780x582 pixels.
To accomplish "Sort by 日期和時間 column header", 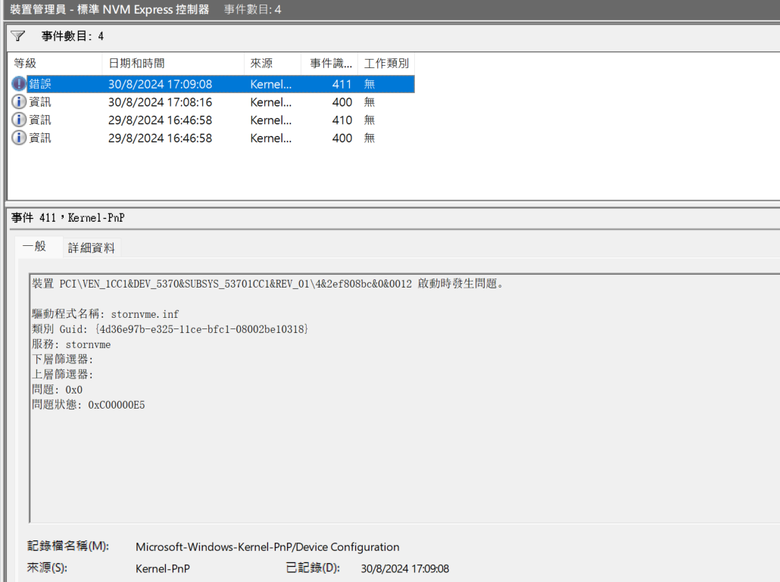I will click(173, 63).
